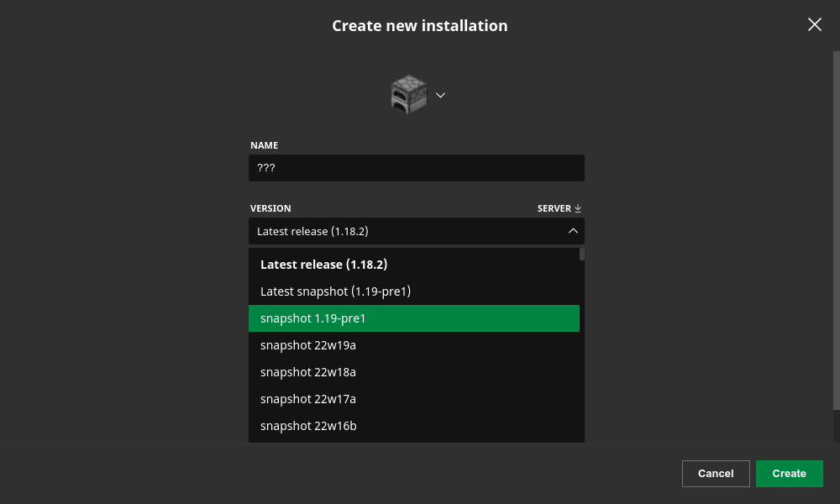Click the NAME field label
The image size is (840, 504).
tap(264, 145)
